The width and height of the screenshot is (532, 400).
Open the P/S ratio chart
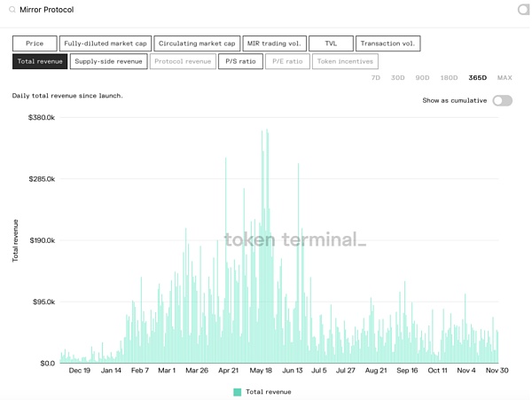pyautogui.click(x=240, y=61)
